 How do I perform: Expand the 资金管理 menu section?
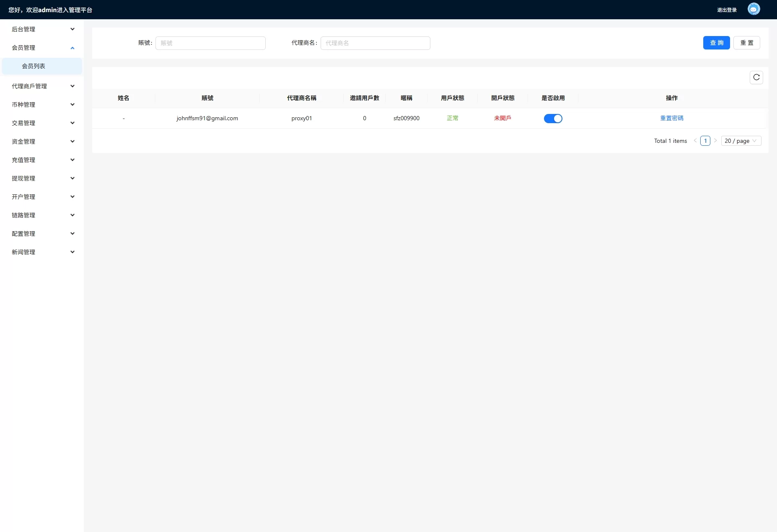point(42,142)
